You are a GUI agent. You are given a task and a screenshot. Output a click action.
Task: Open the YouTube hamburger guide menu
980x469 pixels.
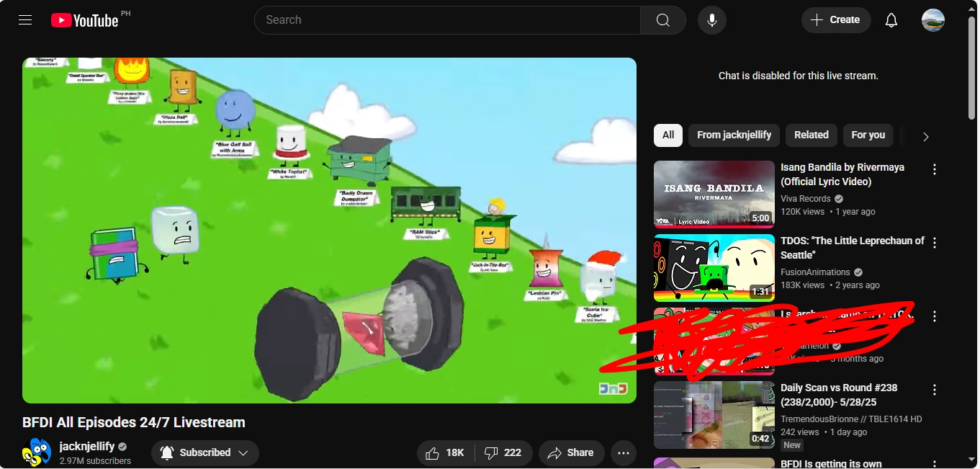24,19
